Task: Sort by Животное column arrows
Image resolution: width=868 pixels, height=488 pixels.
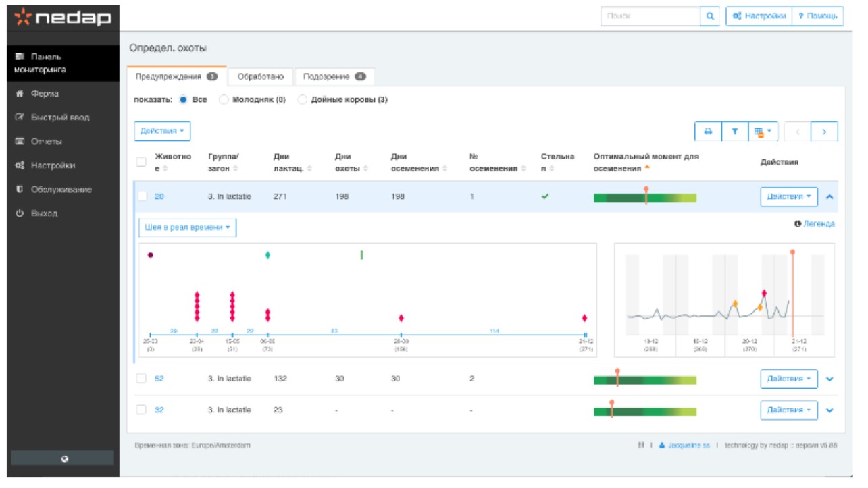Action: 166,169
